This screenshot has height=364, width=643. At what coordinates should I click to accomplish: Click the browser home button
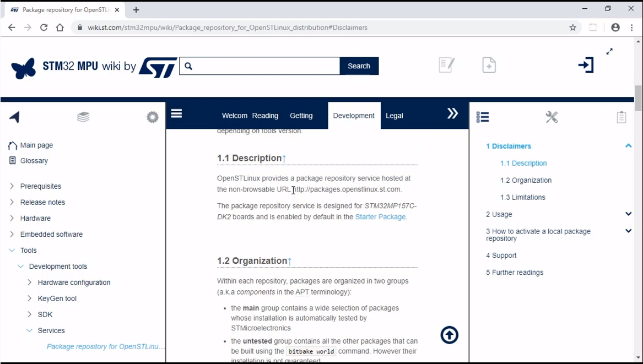(60, 28)
